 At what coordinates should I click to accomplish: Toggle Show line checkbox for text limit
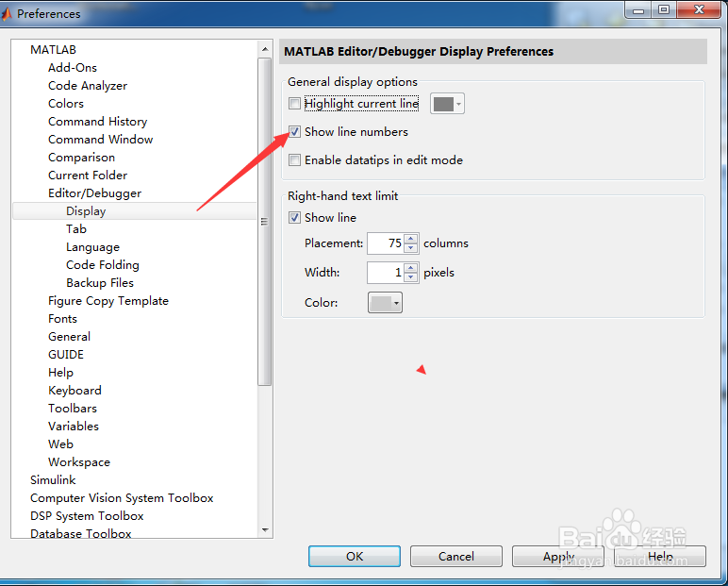click(294, 217)
